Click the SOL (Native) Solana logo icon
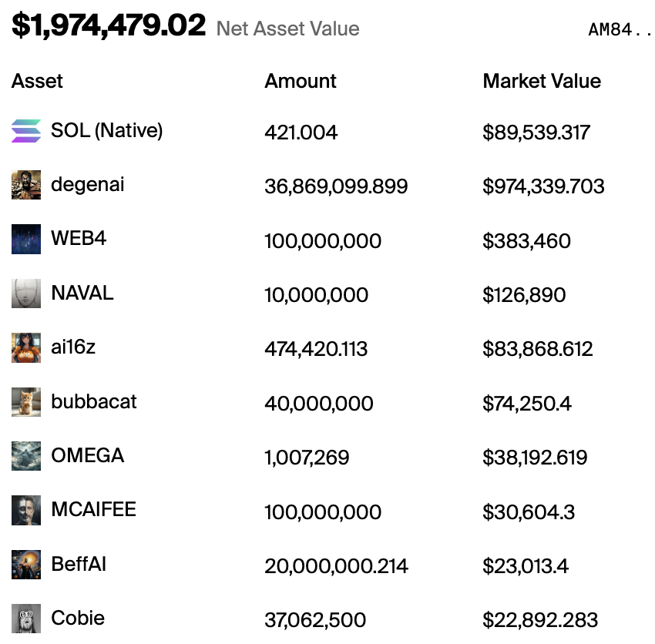This screenshot has width=655, height=644. pos(26,131)
